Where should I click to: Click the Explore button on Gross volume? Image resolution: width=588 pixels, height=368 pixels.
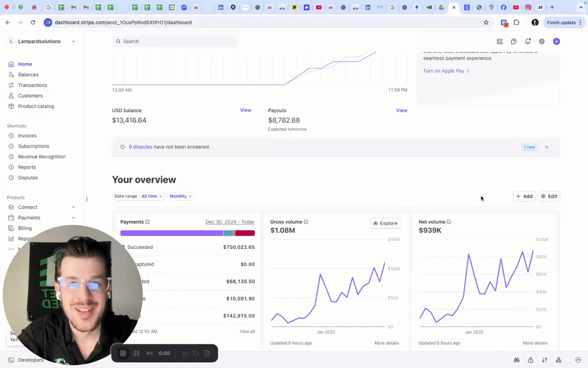[385, 223]
